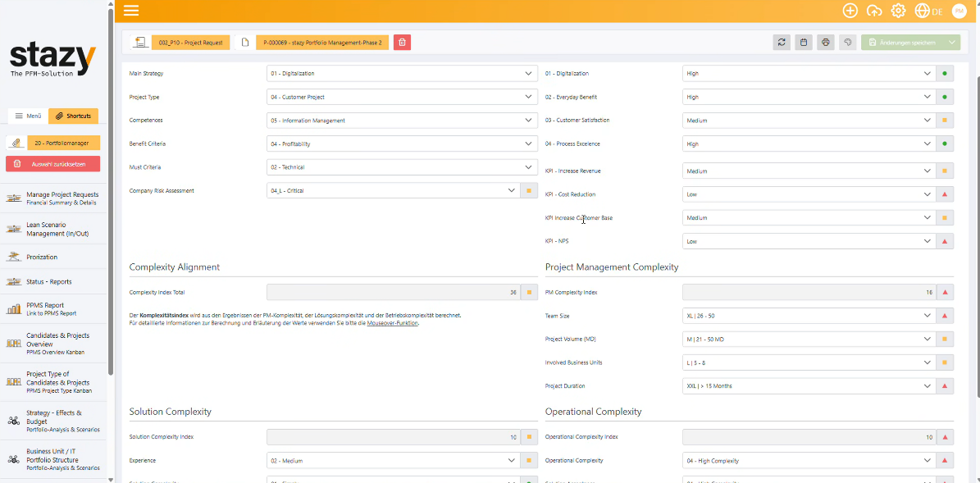Image resolution: width=980 pixels, height=483 pixels.
Task: Open Manage Project Requests menu item
Action: pos(54,198)
